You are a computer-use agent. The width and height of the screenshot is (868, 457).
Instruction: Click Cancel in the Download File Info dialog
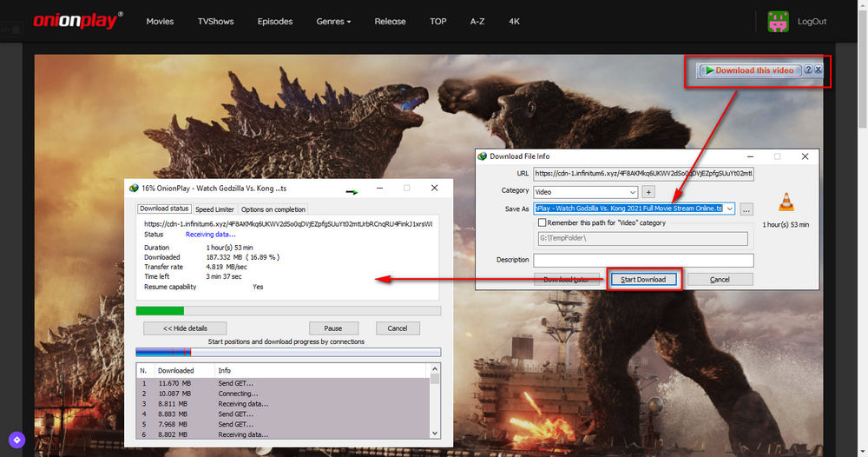(x=720, y=279)
